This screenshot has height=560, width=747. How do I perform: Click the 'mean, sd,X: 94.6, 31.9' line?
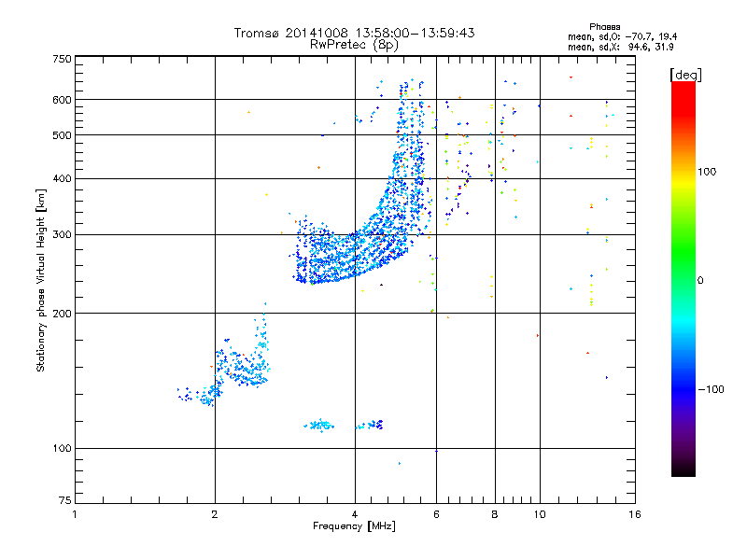(x=620, y=47)
